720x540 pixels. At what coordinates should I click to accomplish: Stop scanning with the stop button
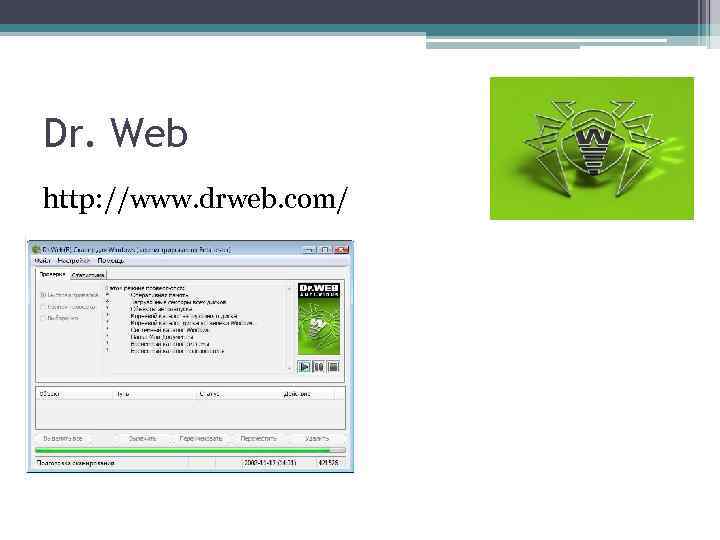tap(333, 366)
